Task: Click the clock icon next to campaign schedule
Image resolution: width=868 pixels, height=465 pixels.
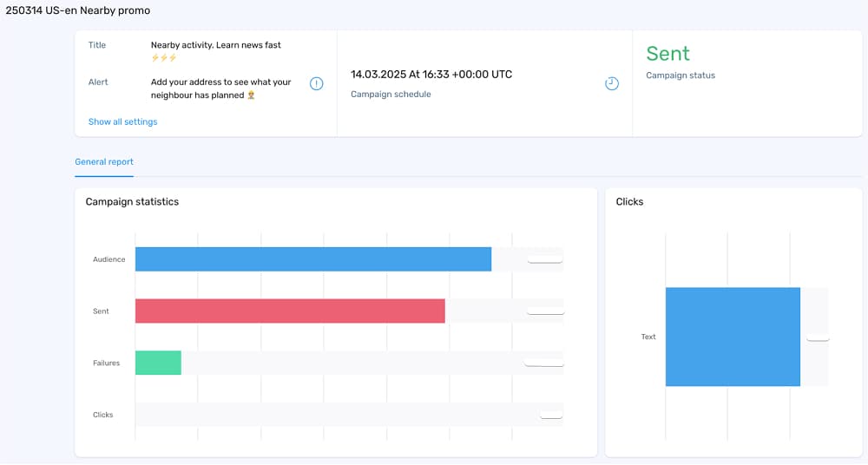Action: (x=612, y=83)
